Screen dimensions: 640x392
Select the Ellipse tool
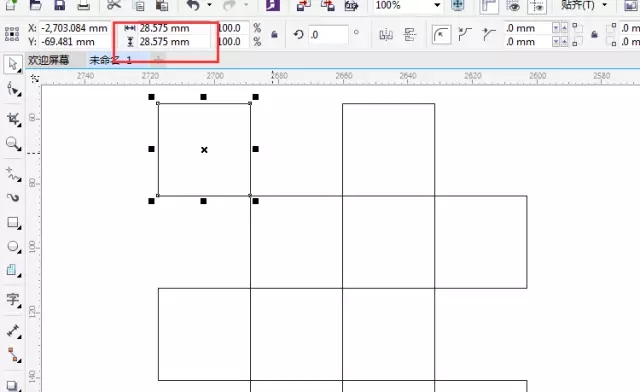(13, 247)
